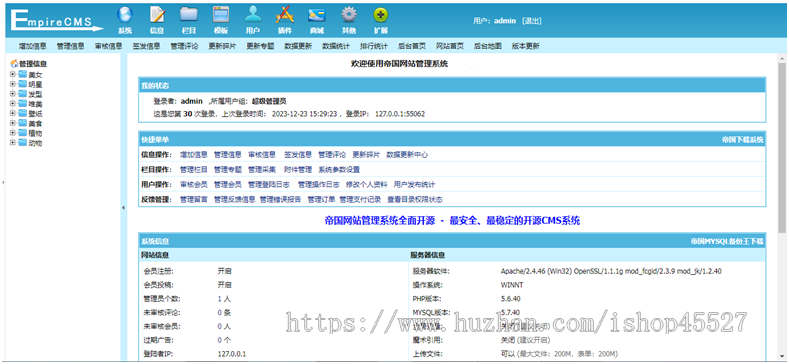Screen dimensions: 789x364
Task: Click the home icon beside 管理信息 tree root
Action: [x=14, y=64]
